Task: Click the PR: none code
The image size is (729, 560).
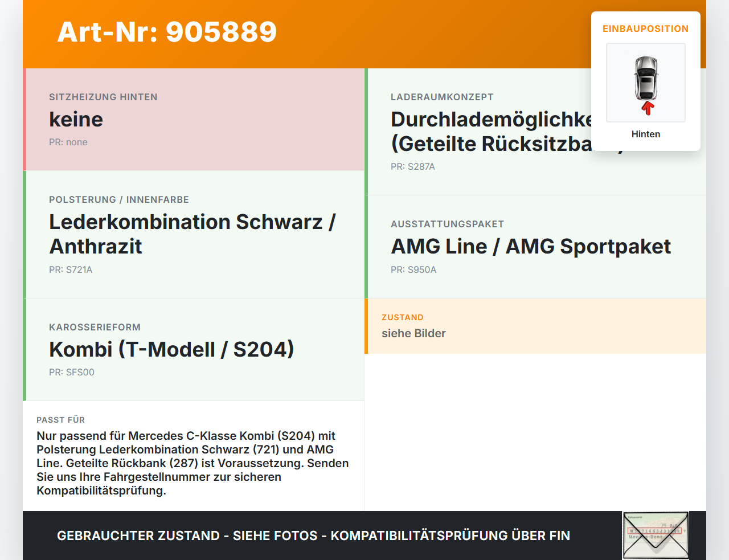Action: 68,142
